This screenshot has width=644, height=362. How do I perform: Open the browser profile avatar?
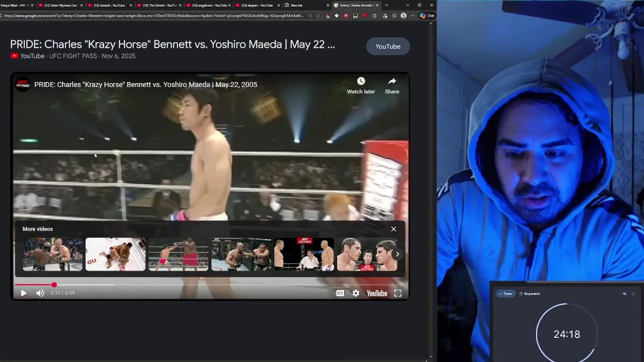tap(403, 16)
